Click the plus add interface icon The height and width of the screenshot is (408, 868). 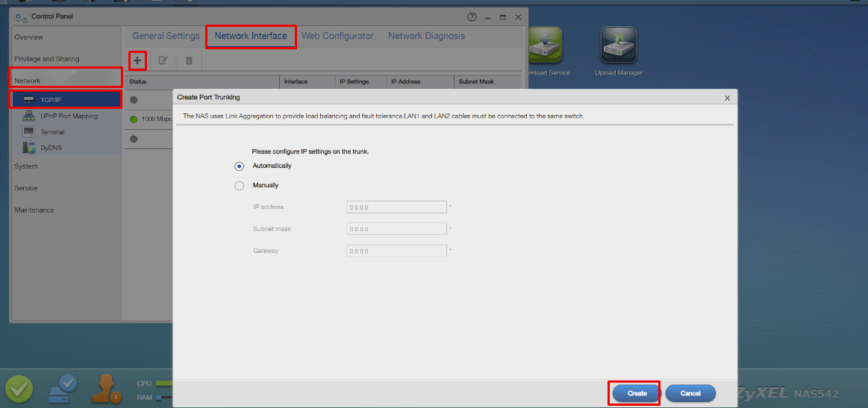point(138,60)
